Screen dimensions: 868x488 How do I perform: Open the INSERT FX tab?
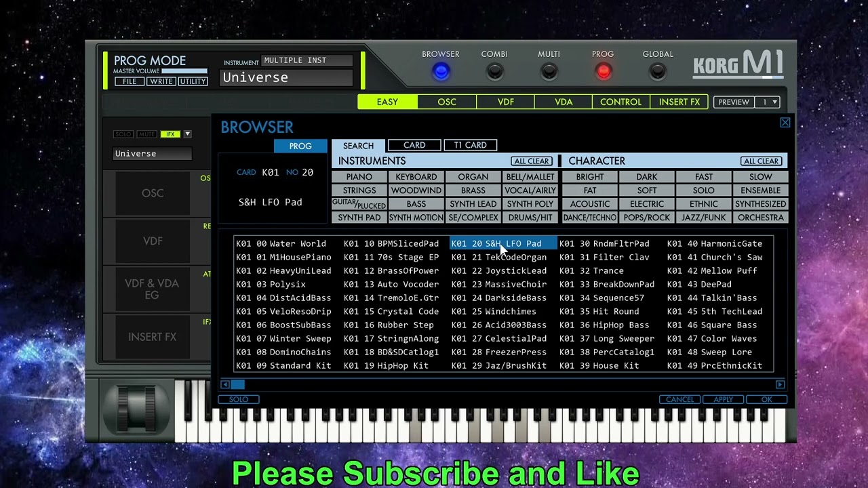point(679,102)
